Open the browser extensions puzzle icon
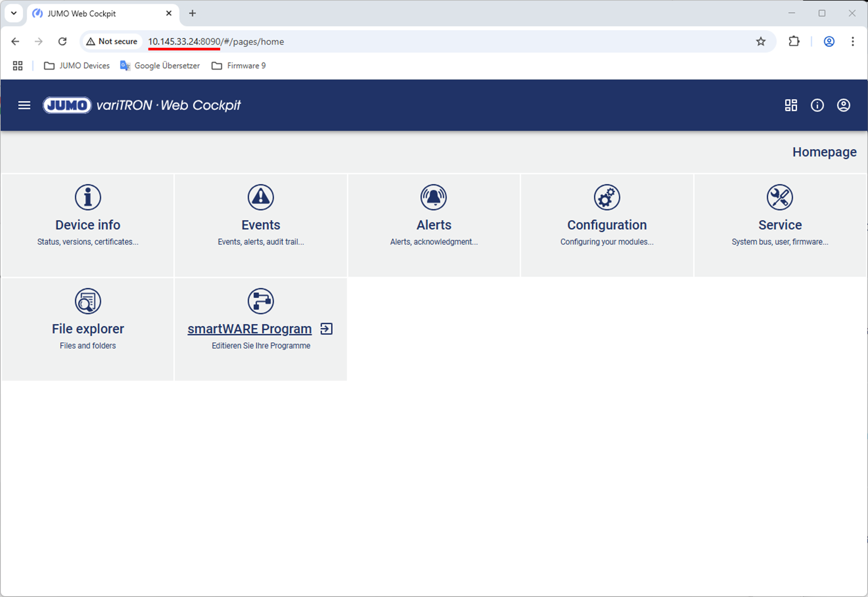Viewport: 868px width, 597px height. [794, 41]
